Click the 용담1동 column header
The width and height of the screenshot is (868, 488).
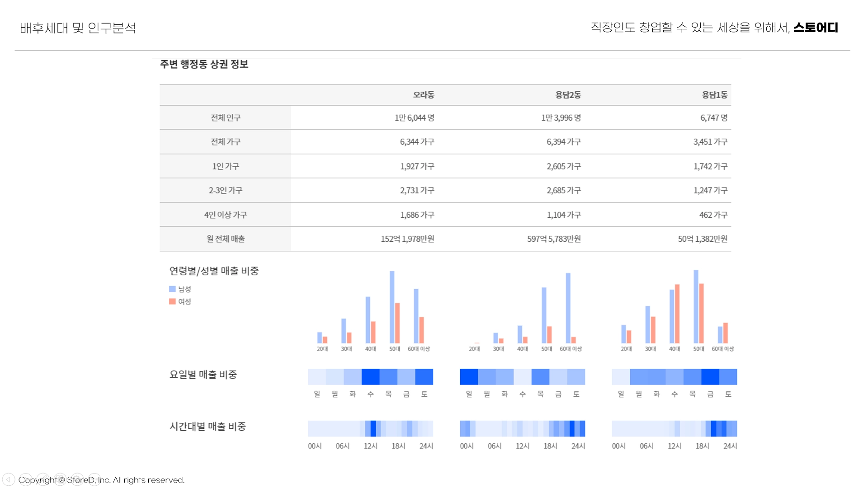point(714,95)
